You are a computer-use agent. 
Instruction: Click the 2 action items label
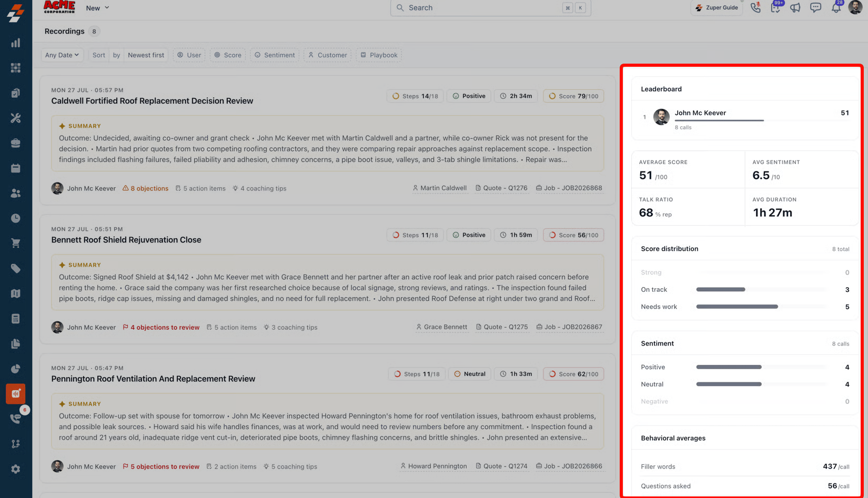point(231,466)
